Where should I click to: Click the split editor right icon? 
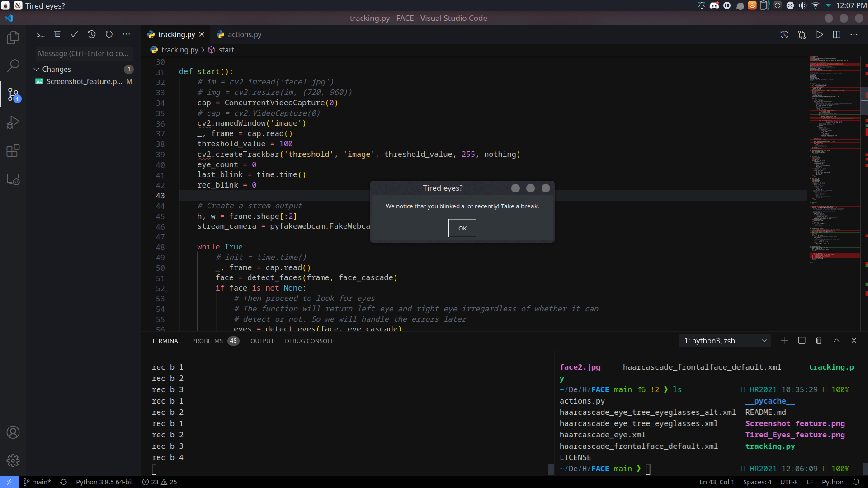pos(836,34)
